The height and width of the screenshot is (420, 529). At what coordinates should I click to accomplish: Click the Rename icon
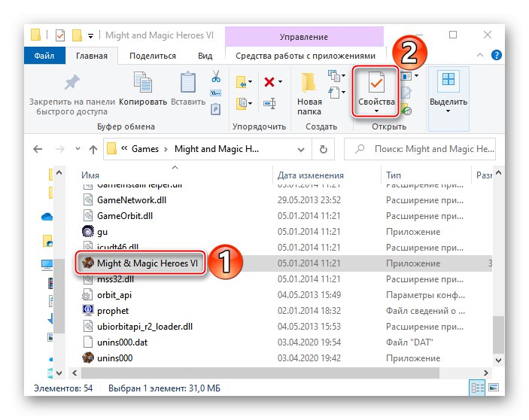[269, 103]
